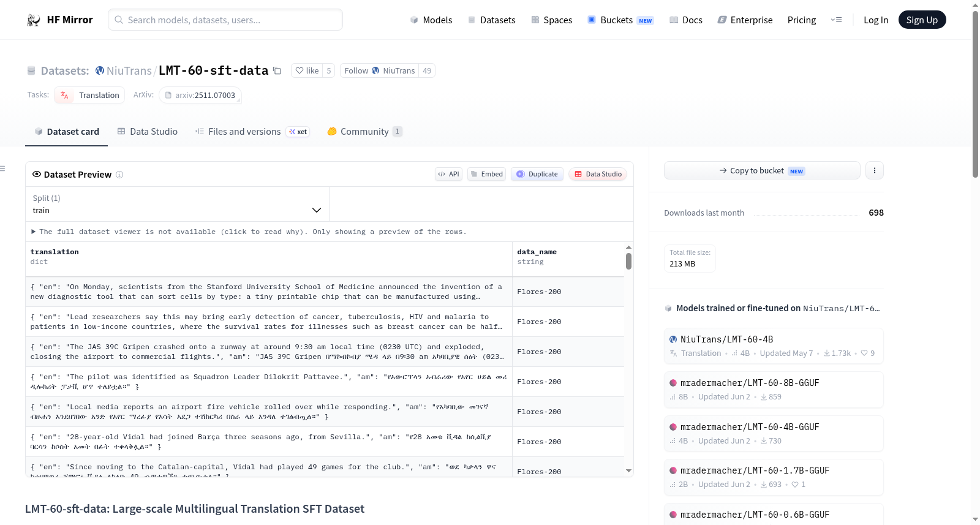This screenshot has height=525, width=980.
Task: Click the like count 5
Action: 329,70
